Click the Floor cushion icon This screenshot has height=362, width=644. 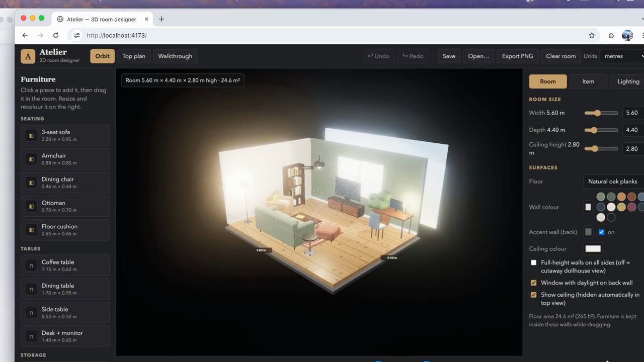coord(31,230)
